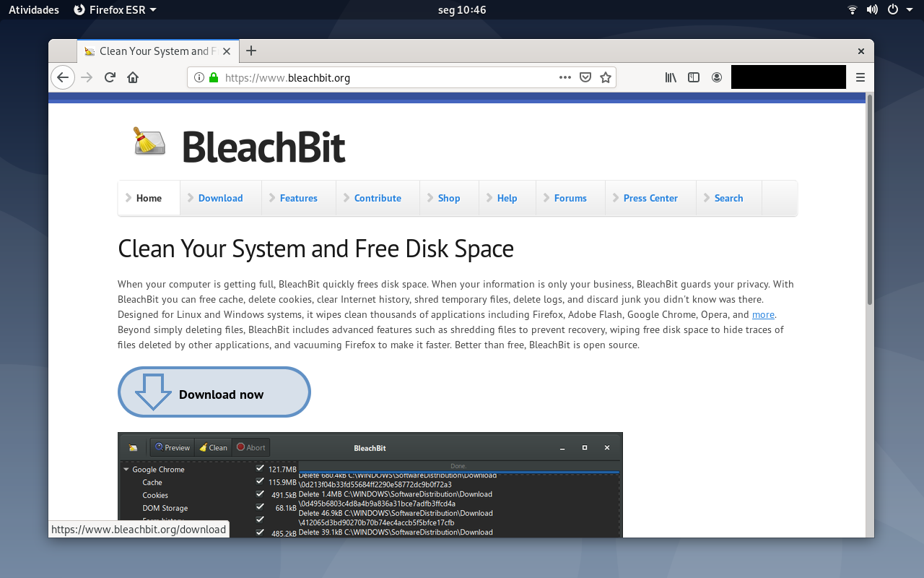Open the system status menu arrow
This screenshot has height=578, width=924.
point(909,9)
